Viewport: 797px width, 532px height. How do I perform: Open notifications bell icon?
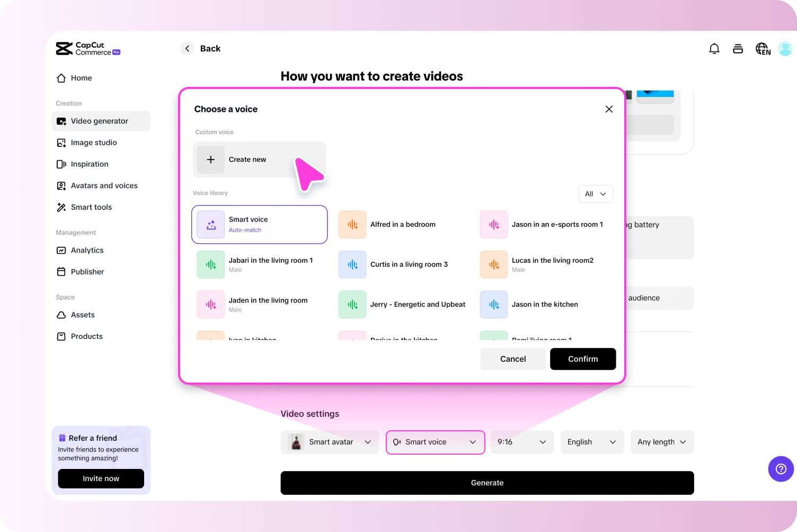(x=714, y=49)
